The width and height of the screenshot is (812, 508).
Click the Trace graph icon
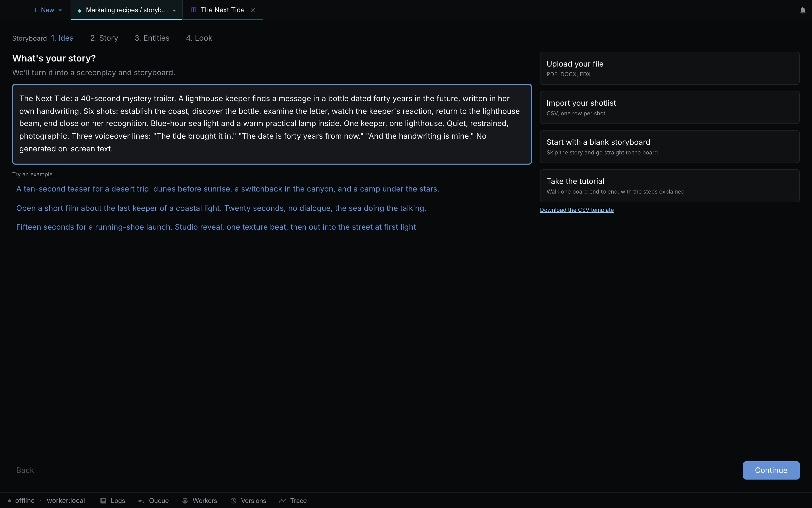tap(282, 501)
